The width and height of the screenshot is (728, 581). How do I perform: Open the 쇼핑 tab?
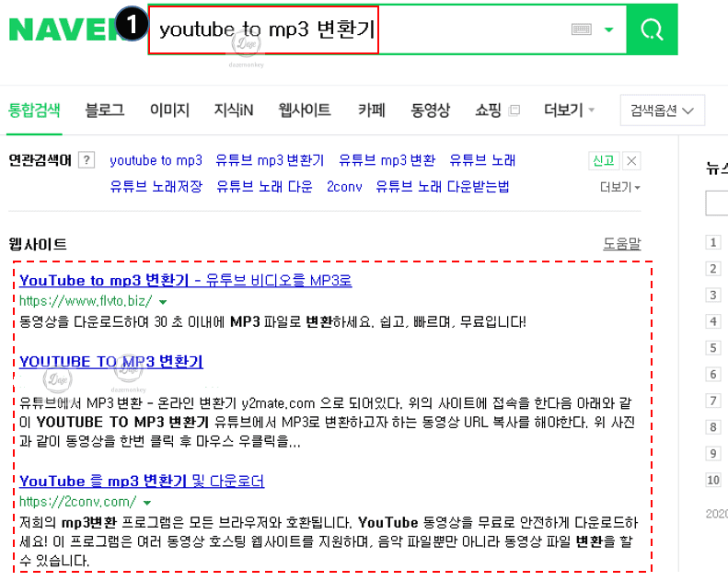489,110
